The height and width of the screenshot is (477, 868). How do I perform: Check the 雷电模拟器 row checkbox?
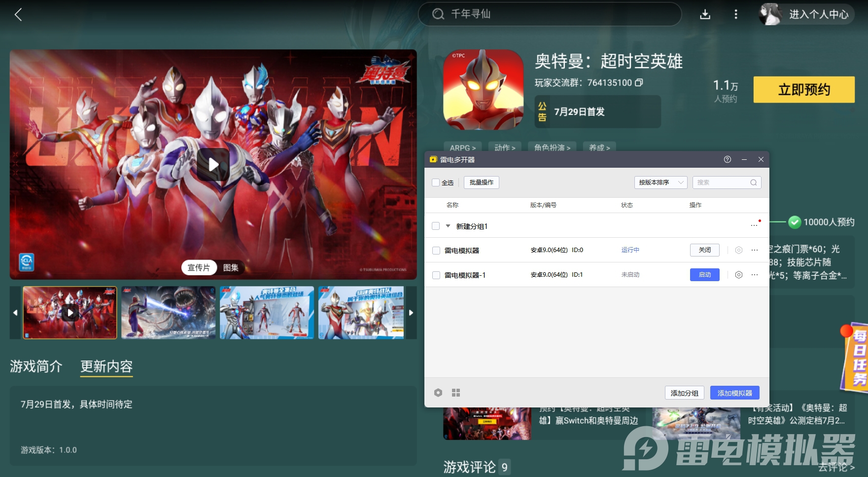pyautogui.click(x=436, y=251)
